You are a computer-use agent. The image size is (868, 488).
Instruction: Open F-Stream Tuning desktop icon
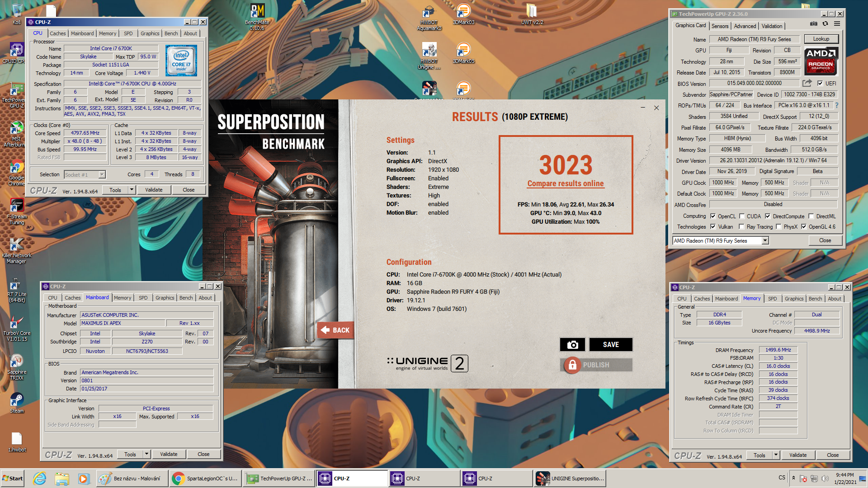[x=17, y=212]
